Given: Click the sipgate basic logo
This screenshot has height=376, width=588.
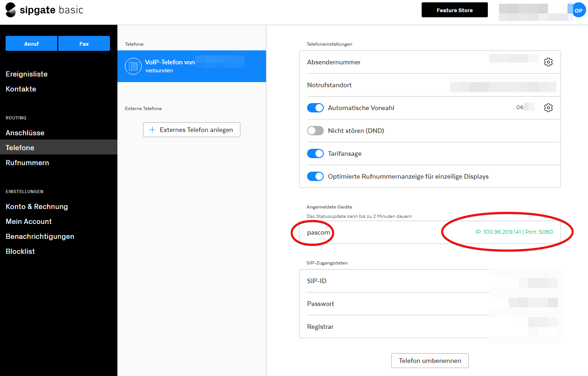Looking at the screenshot, I should coord(44,10).
